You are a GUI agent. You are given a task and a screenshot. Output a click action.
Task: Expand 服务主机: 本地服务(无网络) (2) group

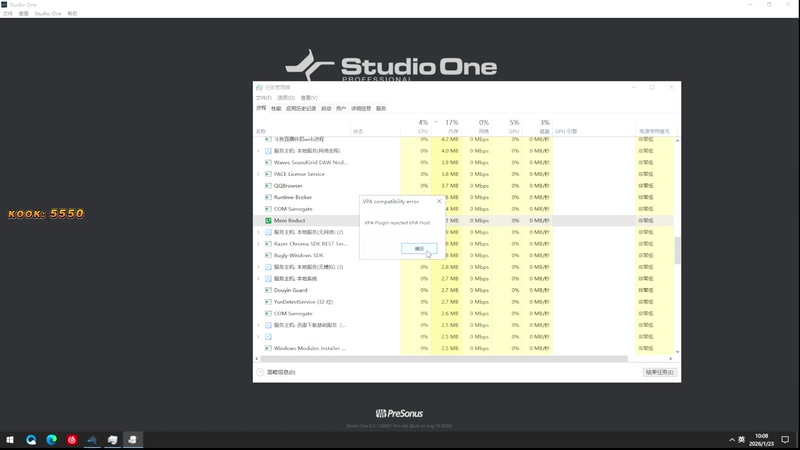[258, 232]
